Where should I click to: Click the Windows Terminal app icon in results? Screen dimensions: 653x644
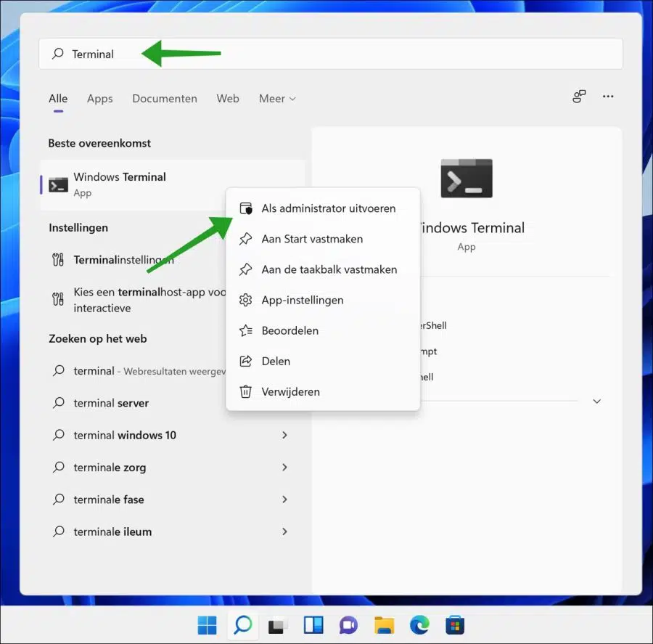tap(58, 184)
